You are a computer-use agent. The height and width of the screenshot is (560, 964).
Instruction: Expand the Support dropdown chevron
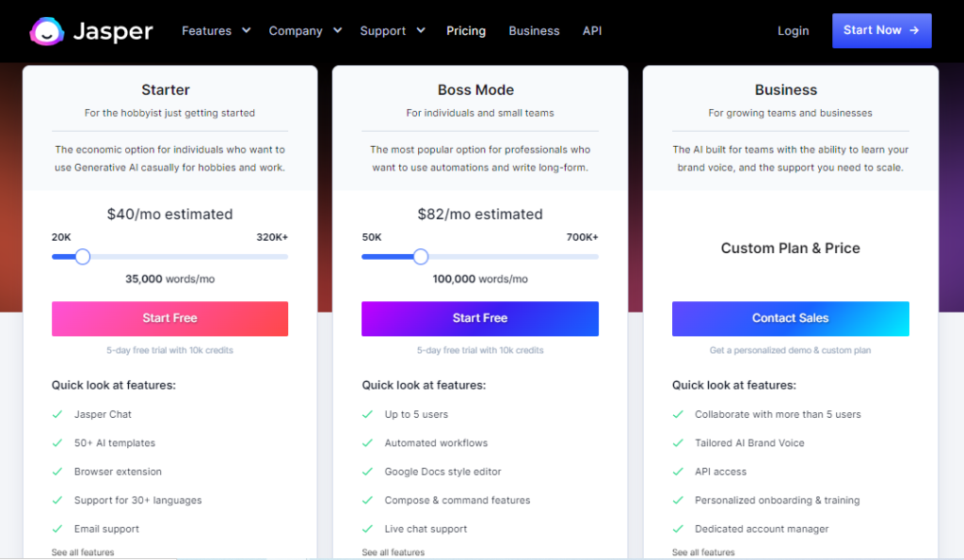421,30
